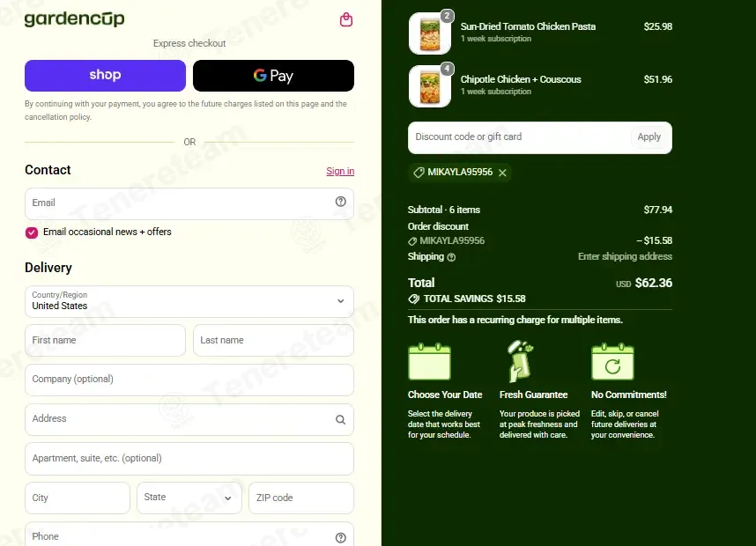Select the City field

(x=78, y=498)
